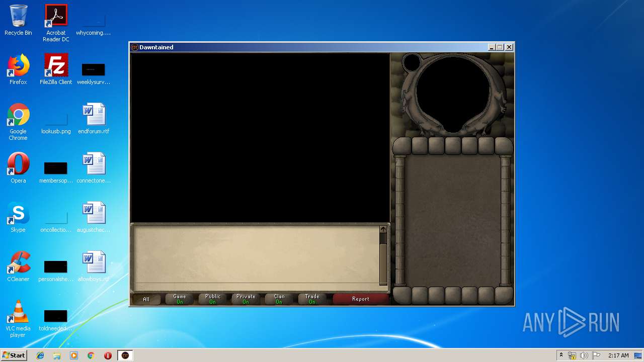Select oncollectio... file on desktop
Viewport: 644px width, 362px height.
coord(56,221)
